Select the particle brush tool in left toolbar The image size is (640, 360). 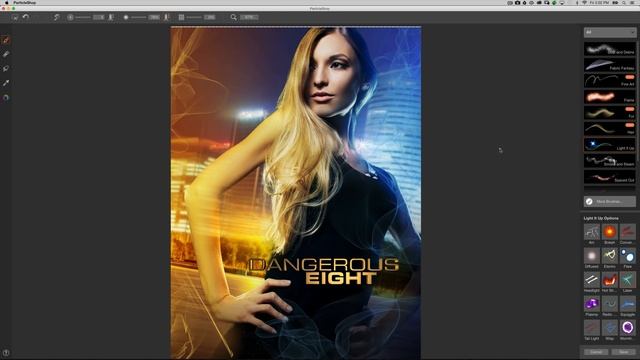coord(6,40)
